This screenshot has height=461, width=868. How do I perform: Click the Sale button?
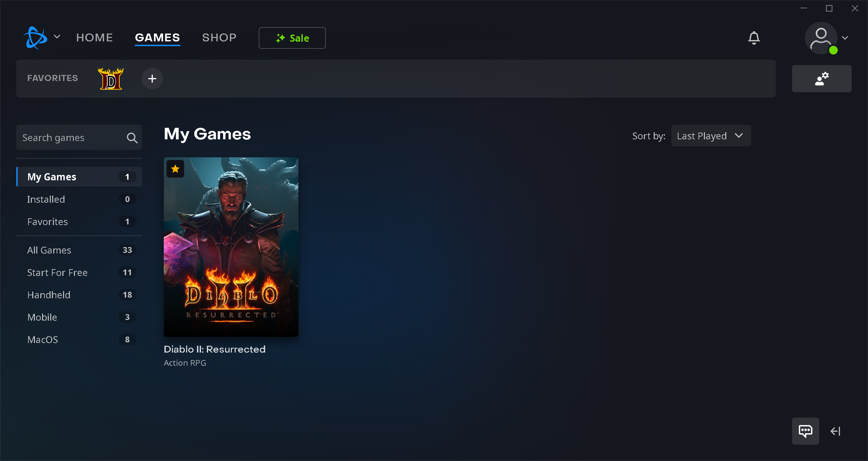coord(292,38)
